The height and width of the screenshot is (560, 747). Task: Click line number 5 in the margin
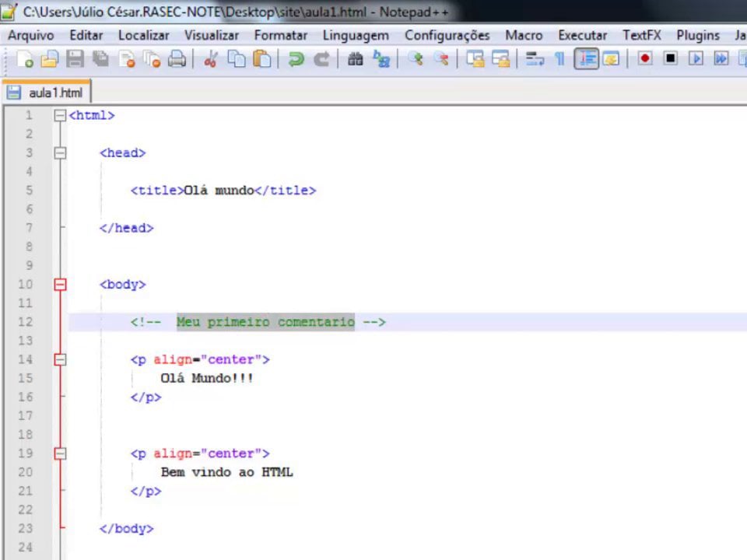tap(30, 191)
